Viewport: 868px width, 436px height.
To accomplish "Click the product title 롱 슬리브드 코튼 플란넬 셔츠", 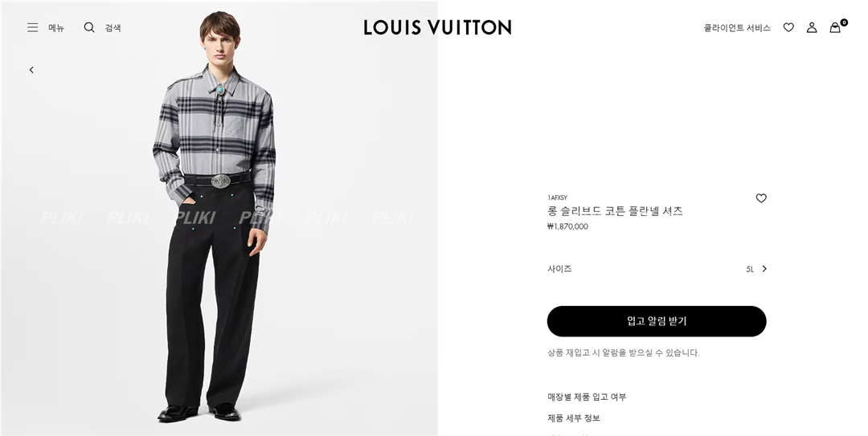I will pyautogui.click(x=615, y=211).
